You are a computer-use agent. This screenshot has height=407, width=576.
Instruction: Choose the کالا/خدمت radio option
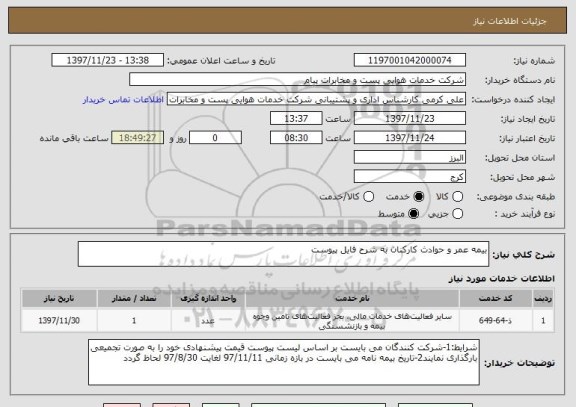coord(368,197)
